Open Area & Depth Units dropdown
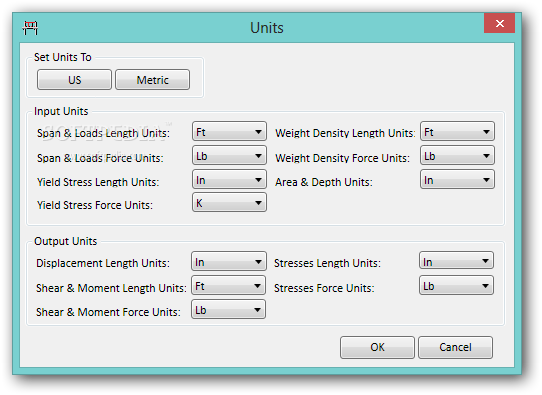The image size is (542, 395). pos(457,179)
